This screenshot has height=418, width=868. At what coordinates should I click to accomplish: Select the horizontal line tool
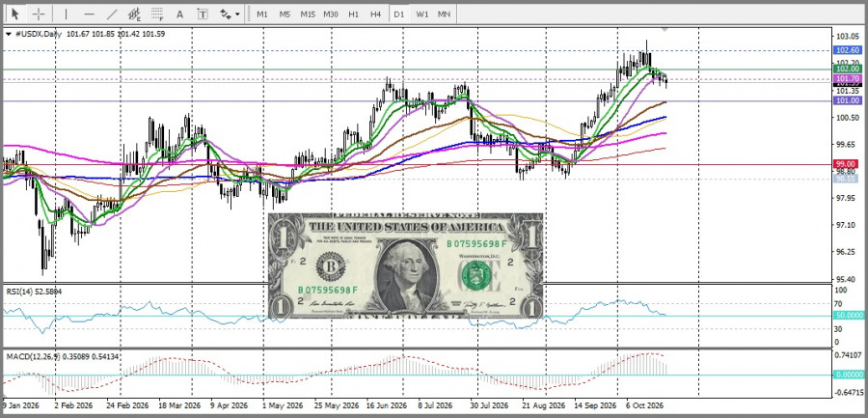click(x=89, y=14)
